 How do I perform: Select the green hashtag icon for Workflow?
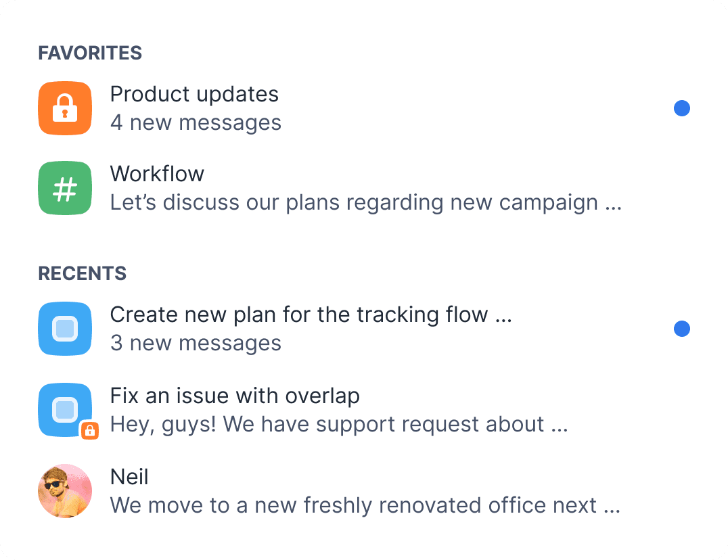(65, 188)
